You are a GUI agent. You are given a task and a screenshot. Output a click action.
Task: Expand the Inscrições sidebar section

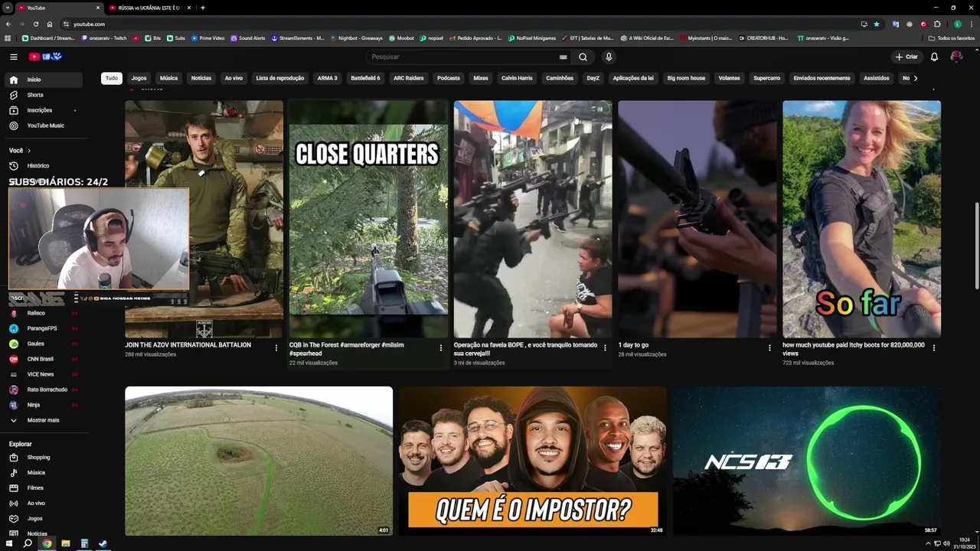tap(43, 110)
